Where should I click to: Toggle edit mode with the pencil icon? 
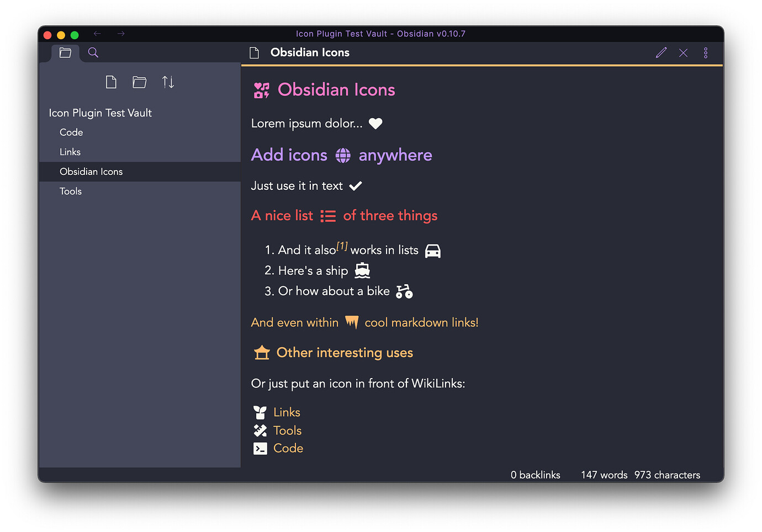[x=661, y=52]
